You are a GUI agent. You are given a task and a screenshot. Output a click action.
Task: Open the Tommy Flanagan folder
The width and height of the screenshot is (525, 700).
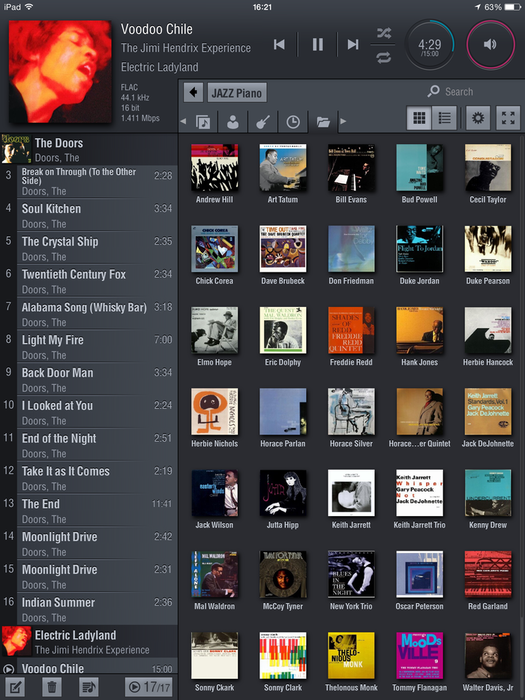click(419, 662)
